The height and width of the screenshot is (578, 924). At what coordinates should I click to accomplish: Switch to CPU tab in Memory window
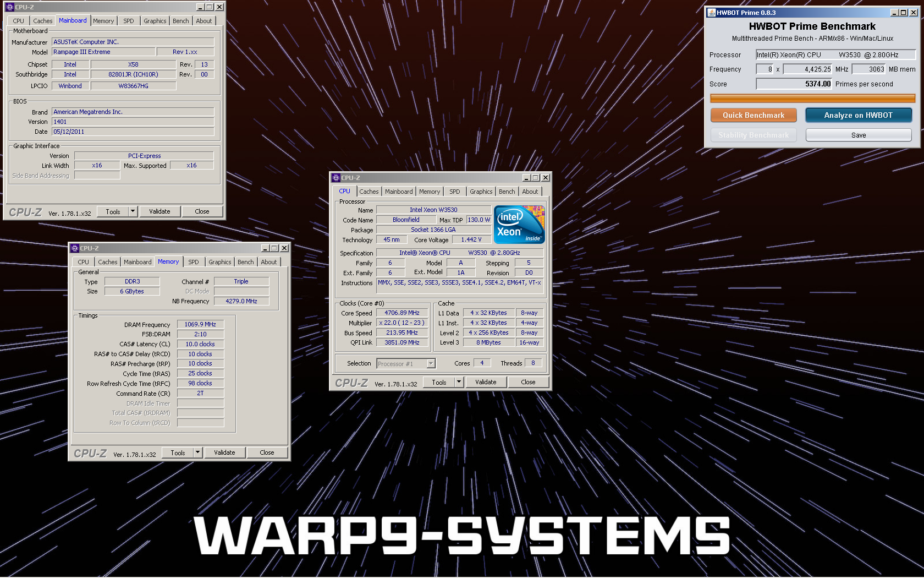[x=84, y=262]
